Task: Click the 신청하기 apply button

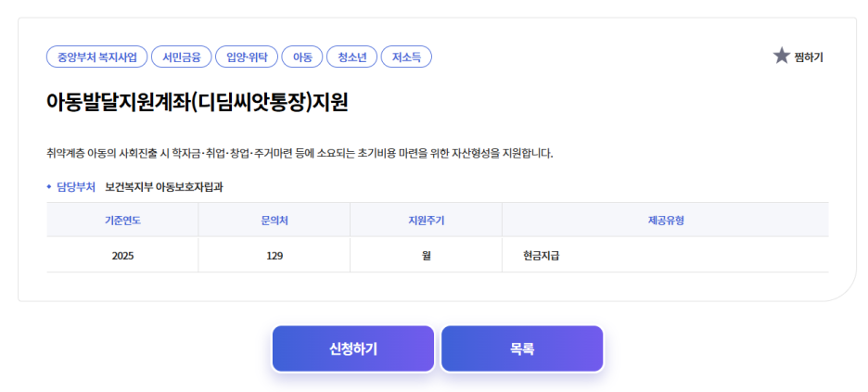Action: coord(353,348)
